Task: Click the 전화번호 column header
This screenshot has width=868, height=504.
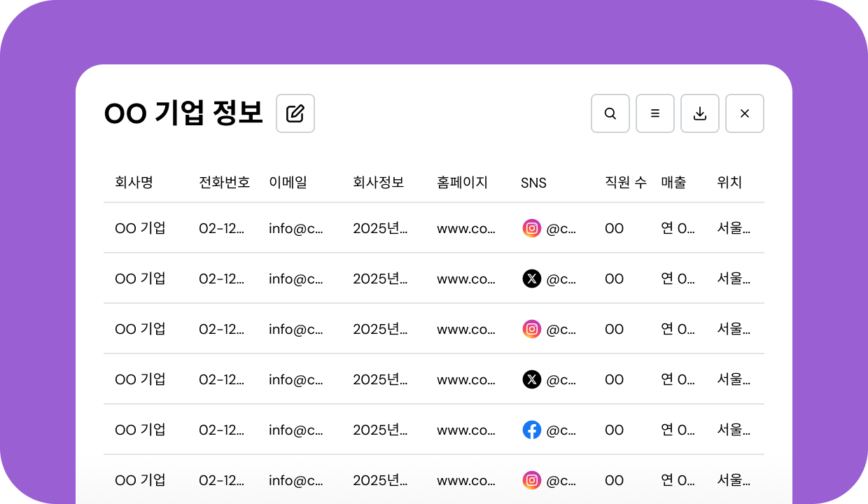Action: coord(224,183)
